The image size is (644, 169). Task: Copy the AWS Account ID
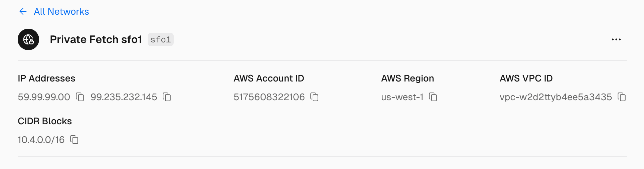314,97
